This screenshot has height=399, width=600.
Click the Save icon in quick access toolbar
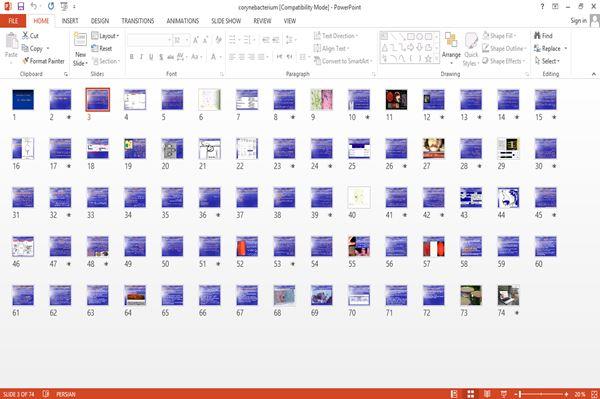pyautogui.click(x=21, y=6)
